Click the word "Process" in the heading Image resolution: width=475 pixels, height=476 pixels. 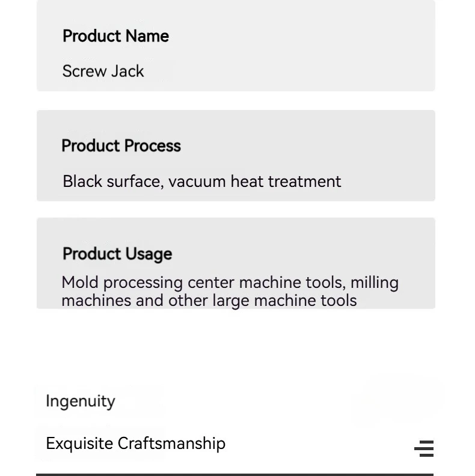point(153,145)
